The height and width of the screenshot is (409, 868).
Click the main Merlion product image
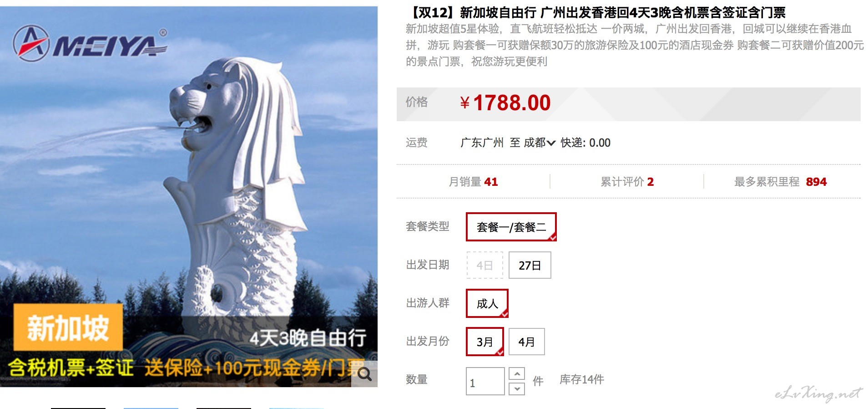coord(189,197)
